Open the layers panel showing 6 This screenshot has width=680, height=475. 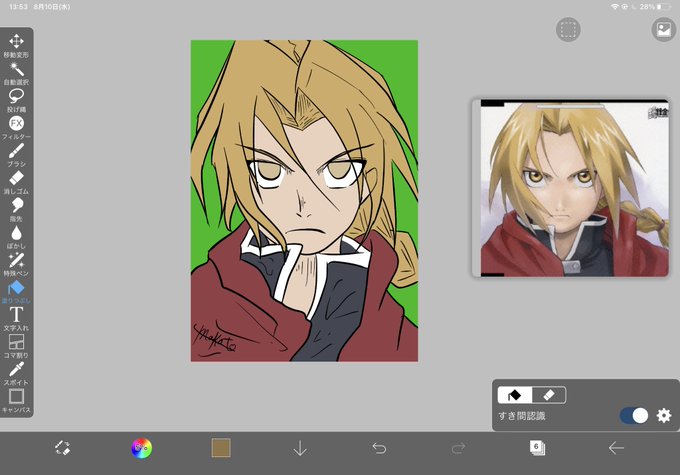[537, 448]
